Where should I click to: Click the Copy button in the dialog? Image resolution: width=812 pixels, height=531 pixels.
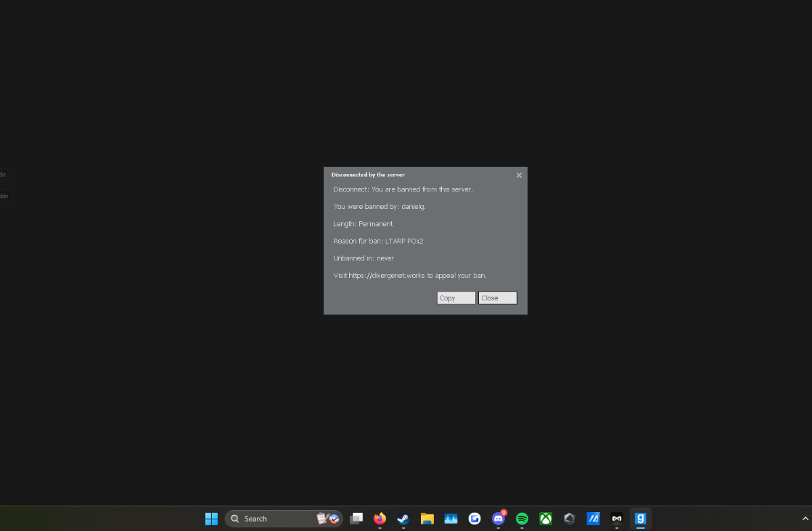[456, 298]
